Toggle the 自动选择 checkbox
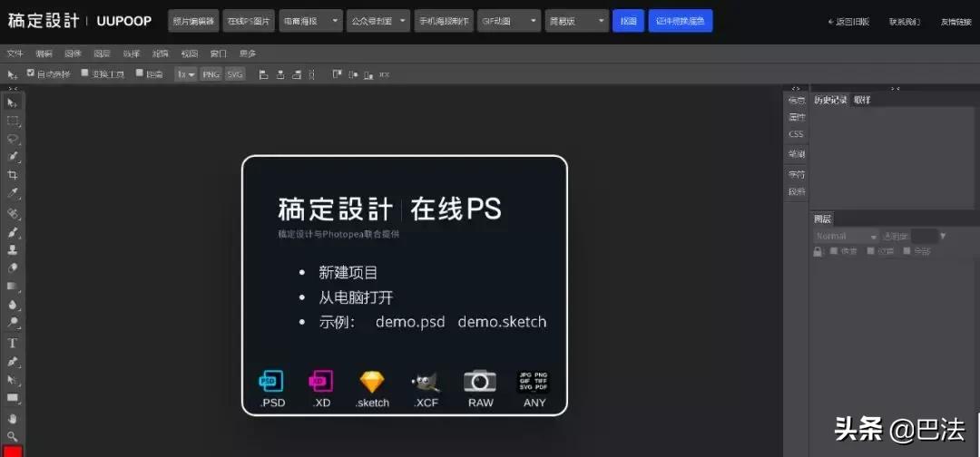This screenshot has height=457, width=980. [x=30, y=73]
